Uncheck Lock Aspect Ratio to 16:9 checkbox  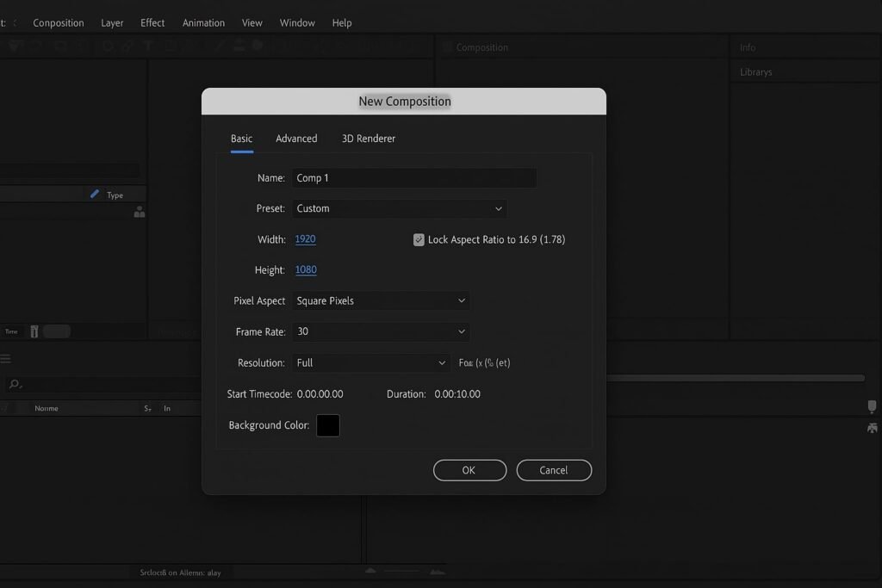419,240
